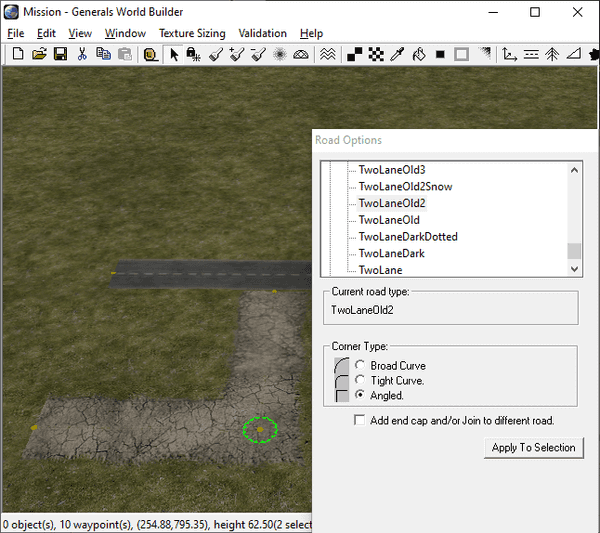The width and height of the screenshot is (600, 533).
Task: Pick a texture with the eyedropper tool
Action: click(397, 54)
